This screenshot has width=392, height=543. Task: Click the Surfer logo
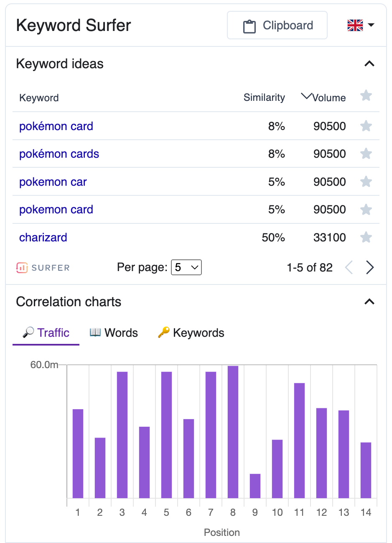point(43,268)
